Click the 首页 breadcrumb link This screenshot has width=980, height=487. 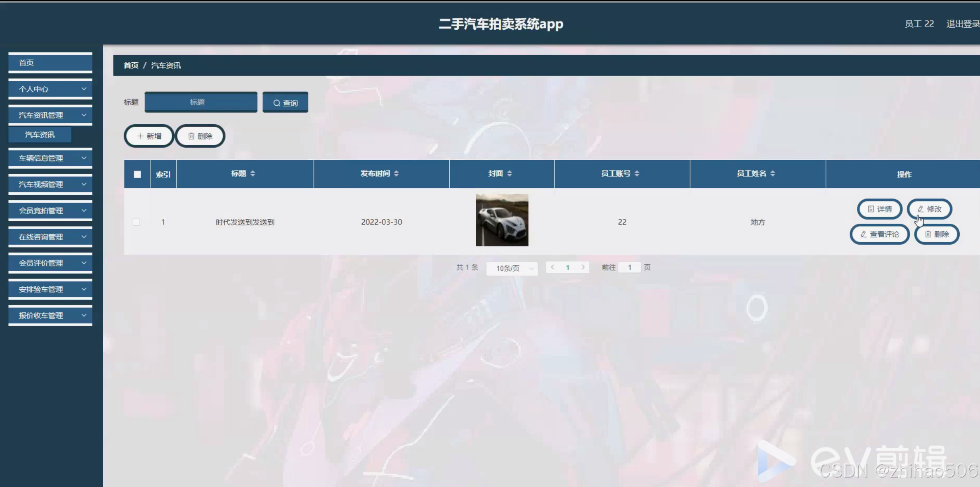click(x=131, y=65)
